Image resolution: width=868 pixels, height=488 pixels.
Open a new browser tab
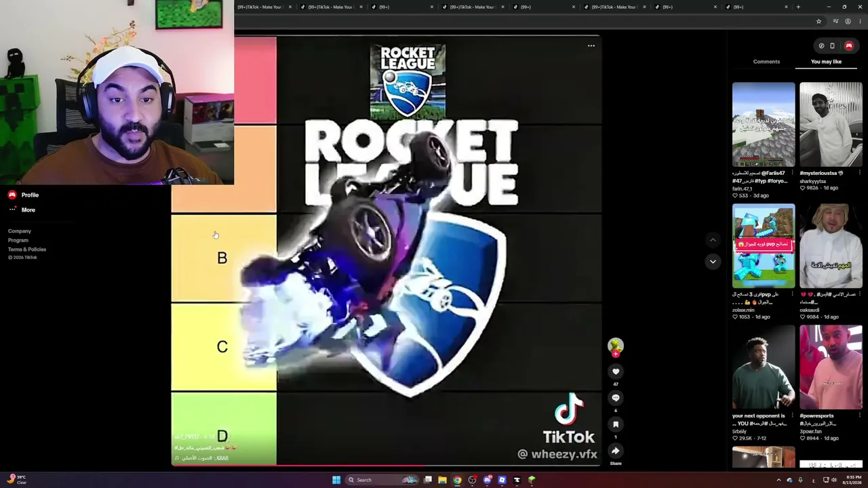tap(798, 7)
